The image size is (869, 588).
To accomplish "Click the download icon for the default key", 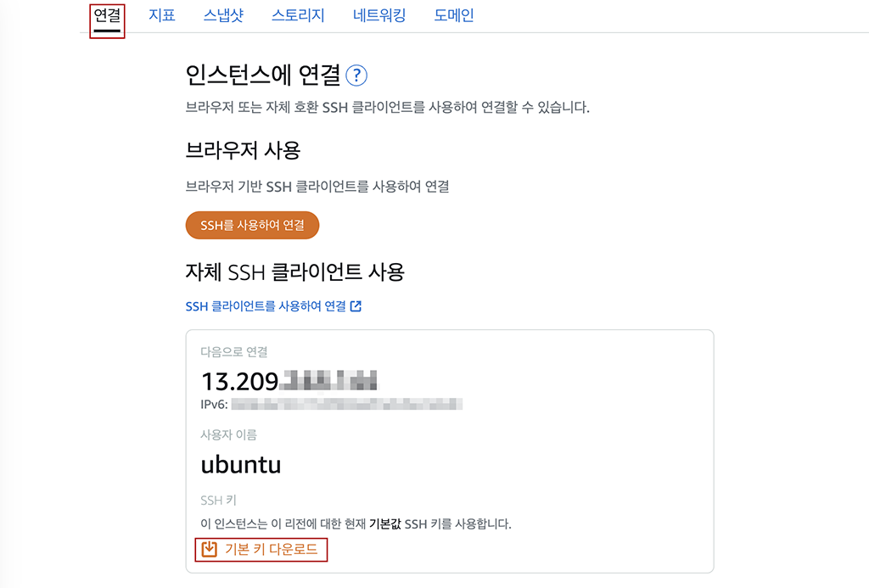I will [x=208, y=550].
